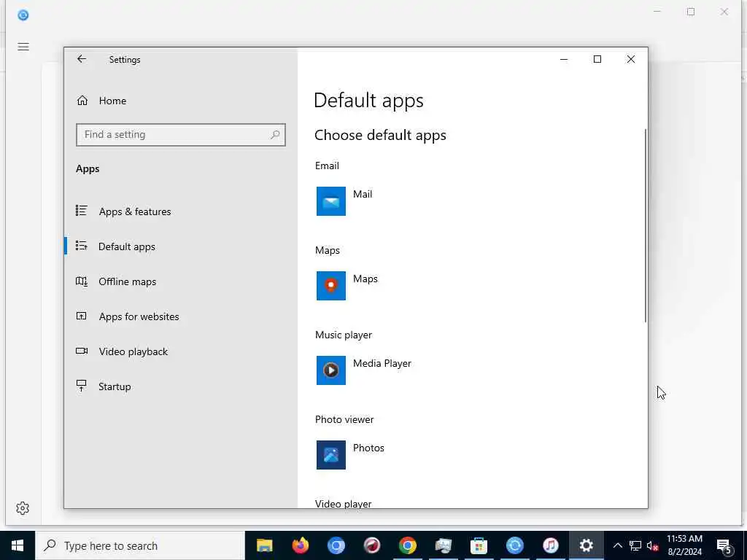Click the Home icon in sidebar
Screen dimensions: 747x560
(82, 101)
